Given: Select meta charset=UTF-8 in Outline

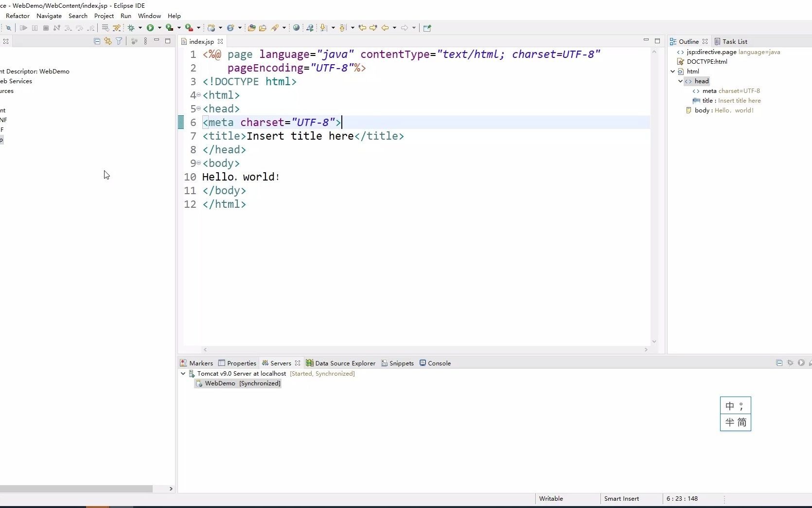Looking at the screenshot, I should [x=726, y=91].
